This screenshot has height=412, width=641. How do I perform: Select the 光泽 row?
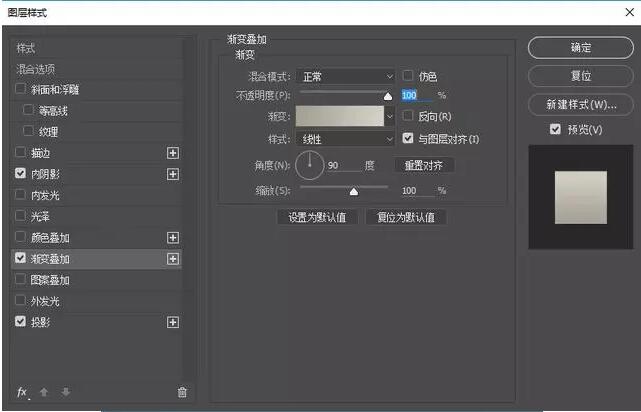pos(96,216)
